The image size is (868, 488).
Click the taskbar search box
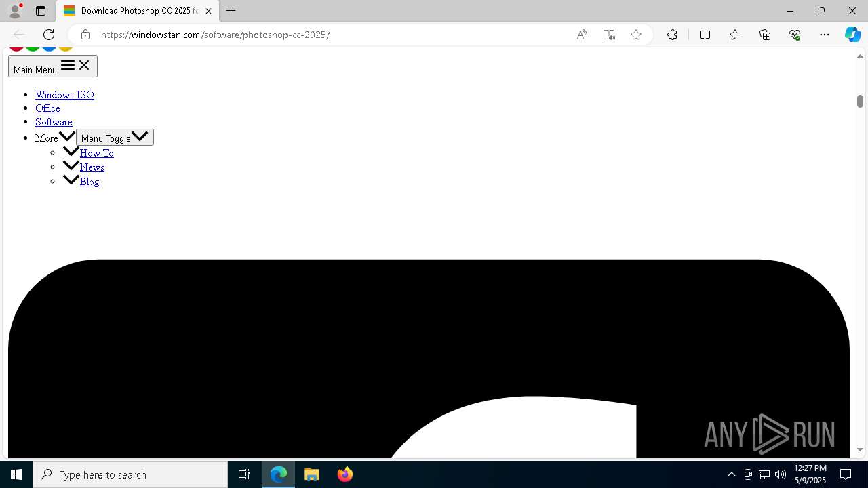tap(130, 474)
